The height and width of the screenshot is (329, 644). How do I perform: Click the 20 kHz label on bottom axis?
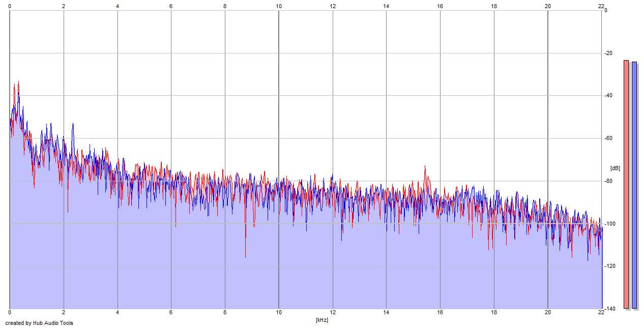pos(548,312)
